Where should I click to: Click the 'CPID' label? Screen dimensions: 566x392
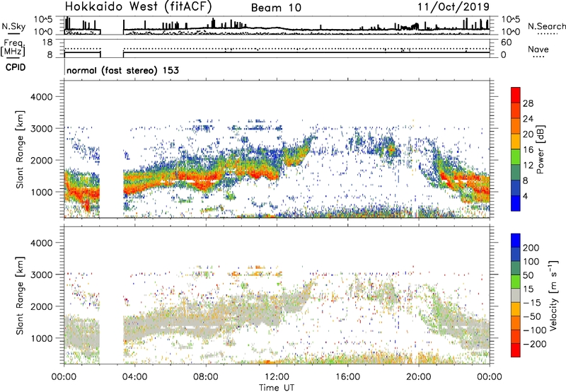[x=16, y=67]
